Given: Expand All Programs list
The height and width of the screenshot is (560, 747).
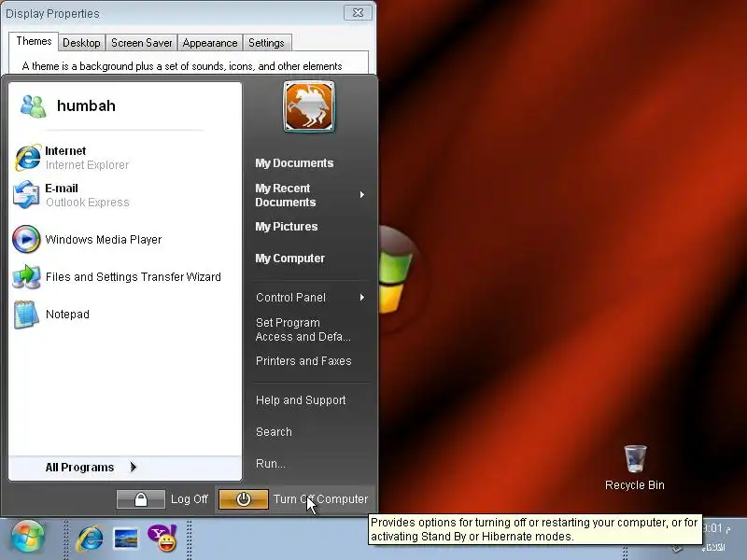Looking at the screenshot, I should pyautogui.click(x=91, y=468).
